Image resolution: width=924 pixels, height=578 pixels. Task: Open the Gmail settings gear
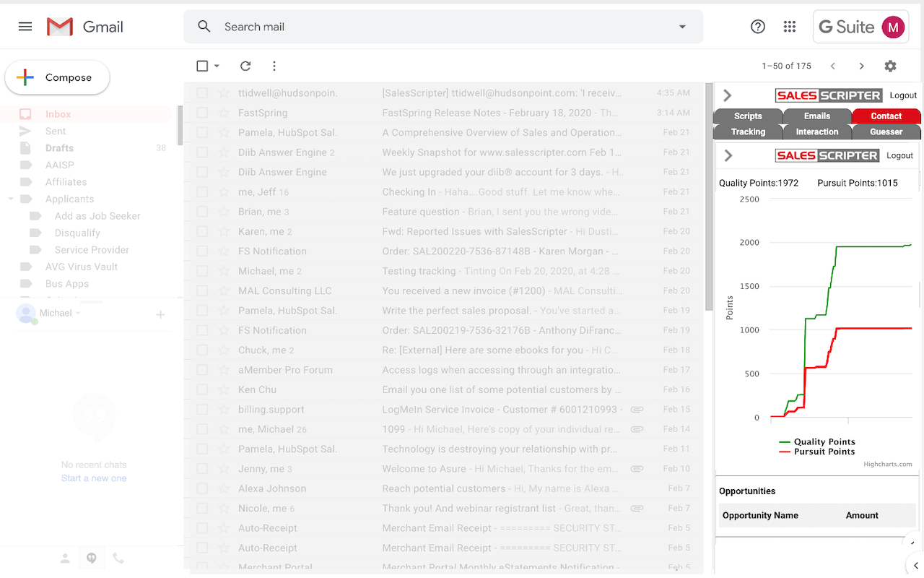pos(891,66)
